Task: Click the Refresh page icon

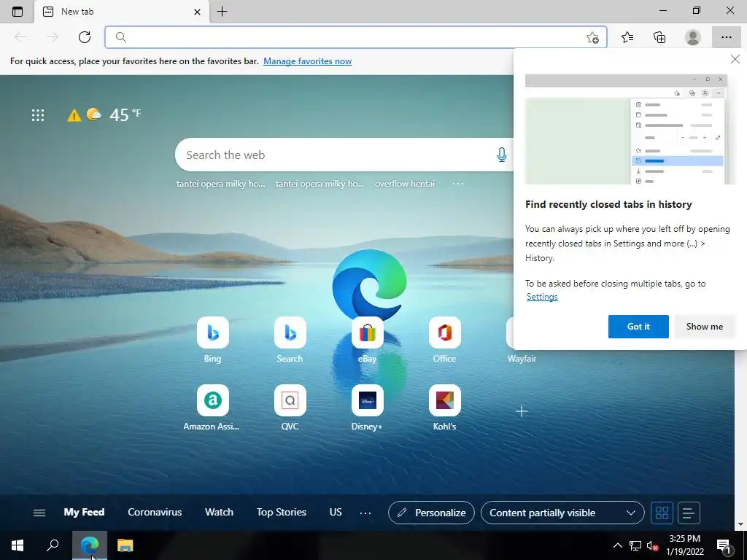Action: [x=85, y=37]
